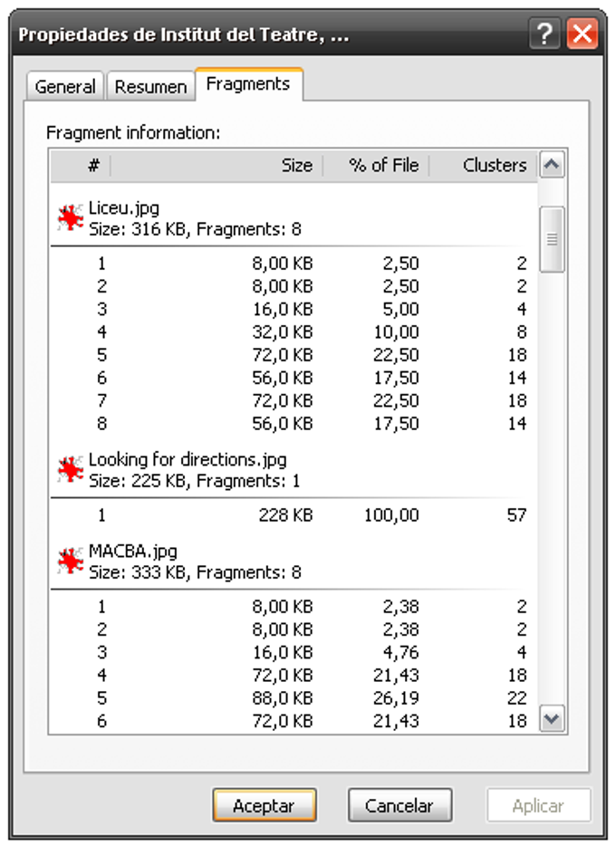Click the scrollbar up arrow
This screenshot has width=616, height=845.
[552, 164]
